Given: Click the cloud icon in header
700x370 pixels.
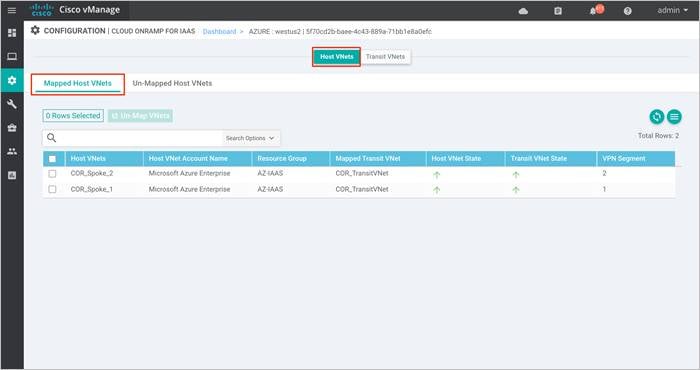Looking at the screenshot, I should pos(523,11).
